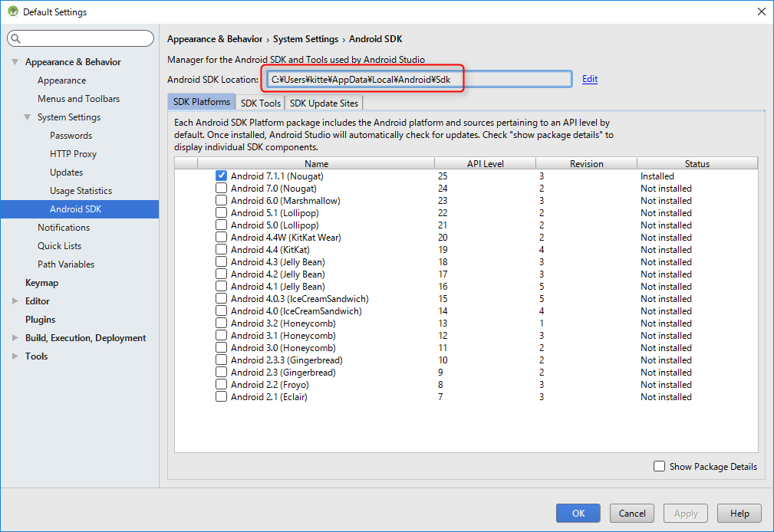774x532 pixels.
Task: Click the search magnifier icon in sidebar
Action: tap(15, 38)
